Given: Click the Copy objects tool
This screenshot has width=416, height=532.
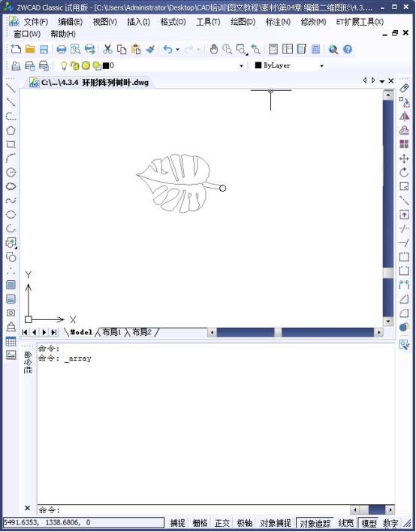Looking at the screenshot, I should pyautogui.click(x=404, y=102).
